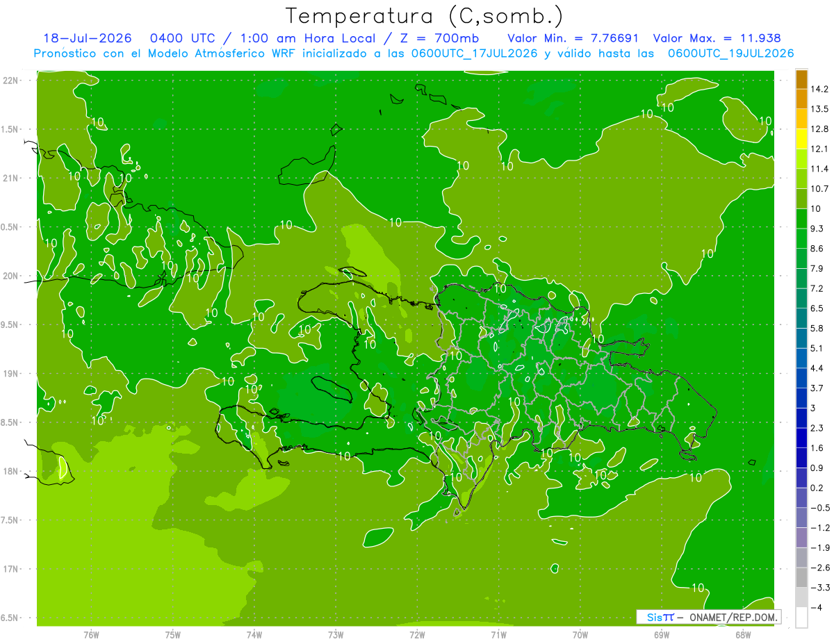Pick the orange swatch between 14.2 and 13.5

[801, 99]
